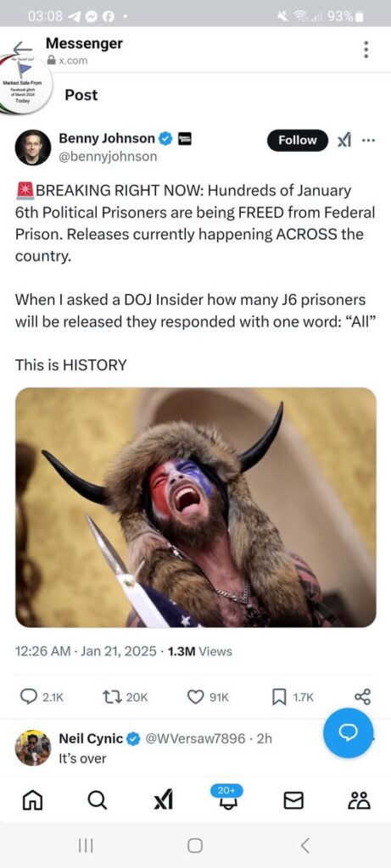Go to Home tab in bottom bar
Screen dimensions: 391x868
click(x=31, y=799)
